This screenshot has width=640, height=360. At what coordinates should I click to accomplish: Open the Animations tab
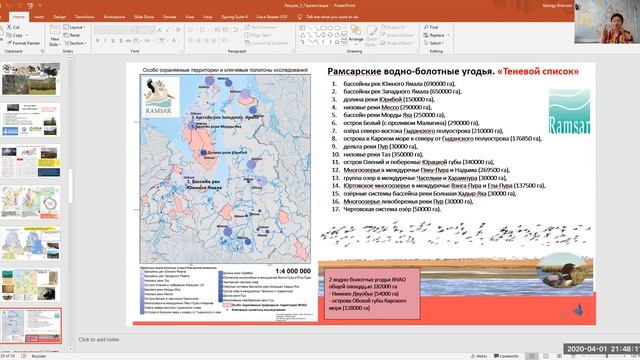coord(114,17)
